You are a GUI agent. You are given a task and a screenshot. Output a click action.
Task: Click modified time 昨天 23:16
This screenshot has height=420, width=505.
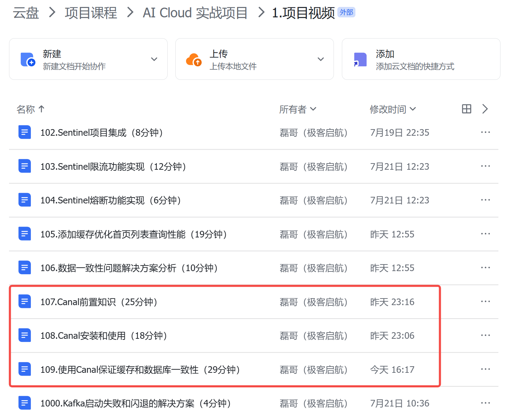392,302
